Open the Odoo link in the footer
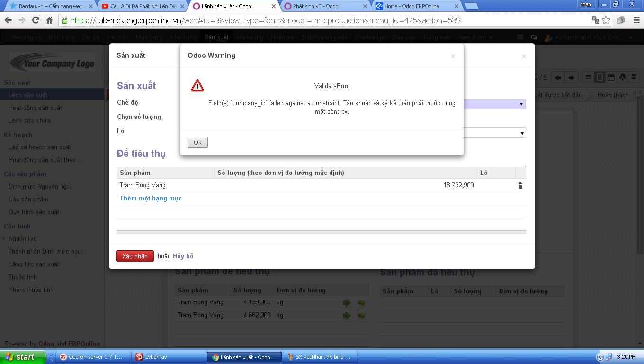The image size is (644, 364). pos(46,344)
